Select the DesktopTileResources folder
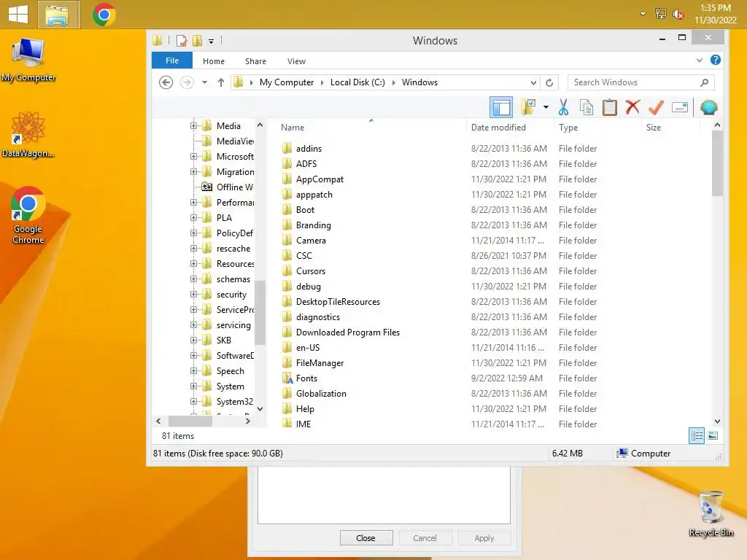 (330, 302)
